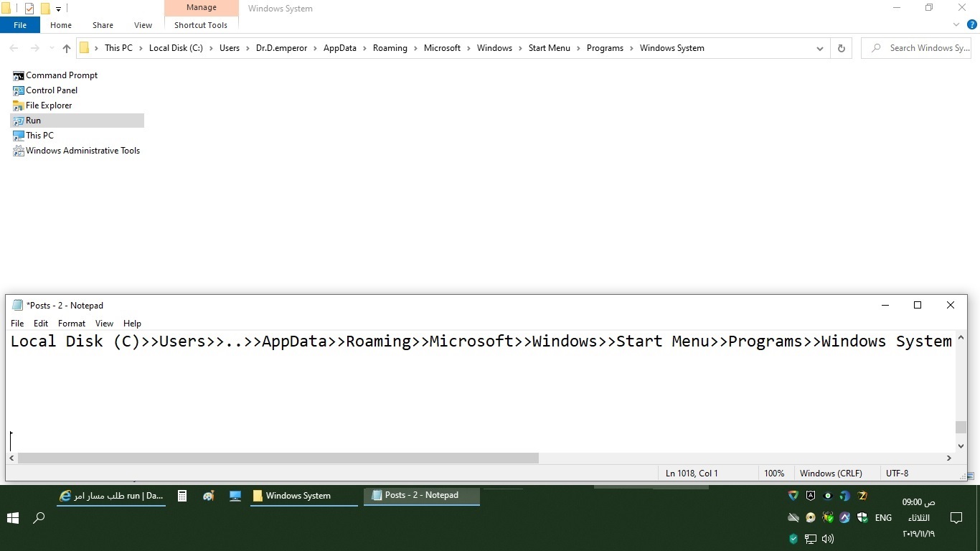Open File Explorer help
Screen dimensions: 980x551
(972, 25)
